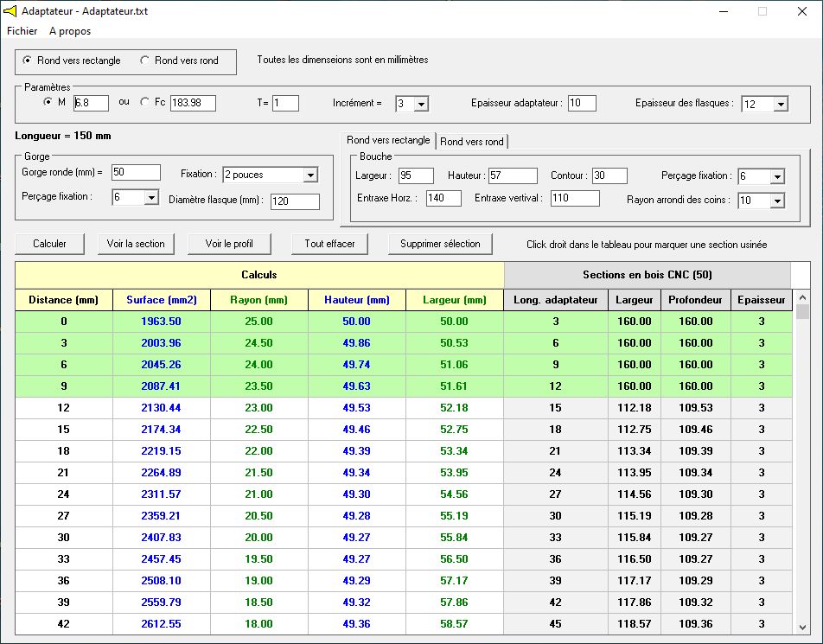Open the Fichier menu

click(x=22, y=31)
